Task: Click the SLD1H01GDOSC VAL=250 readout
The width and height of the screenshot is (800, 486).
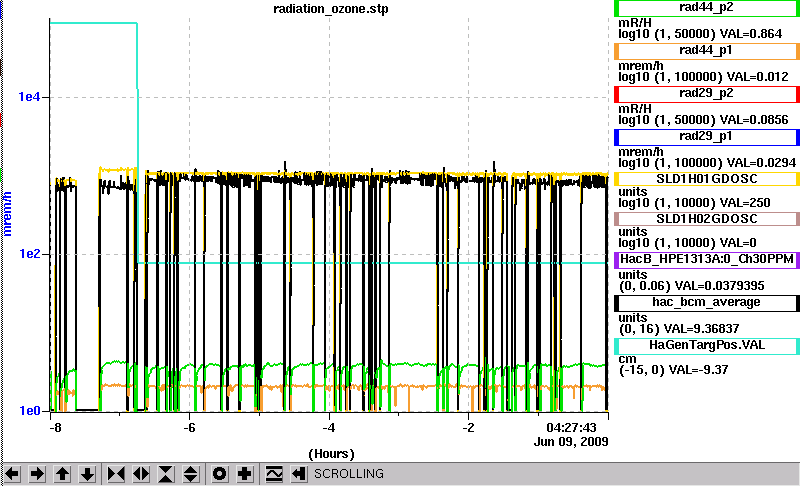Action: click(x=745, y=203)
